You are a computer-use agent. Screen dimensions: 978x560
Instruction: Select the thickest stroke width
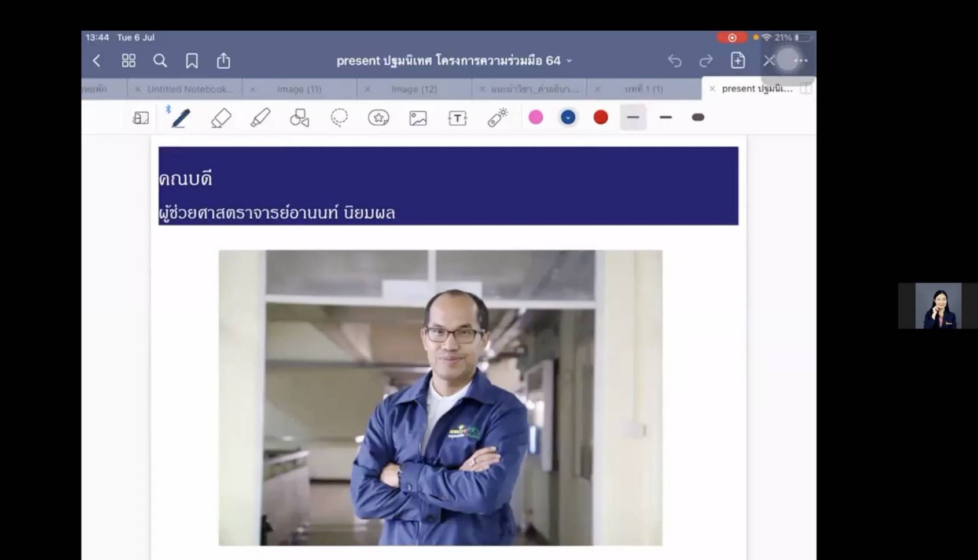(698, 117)
